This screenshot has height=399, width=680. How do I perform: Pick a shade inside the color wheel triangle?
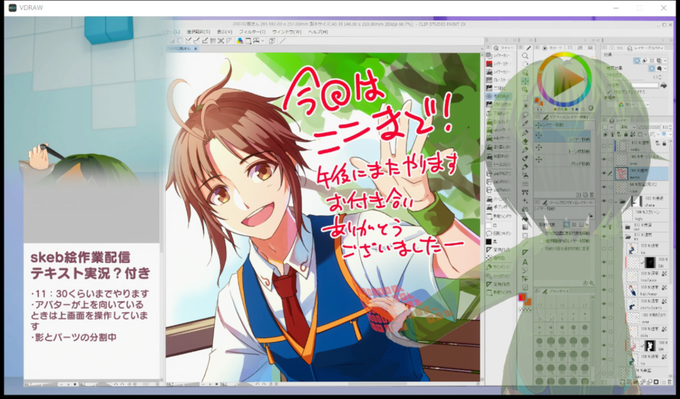566,79
